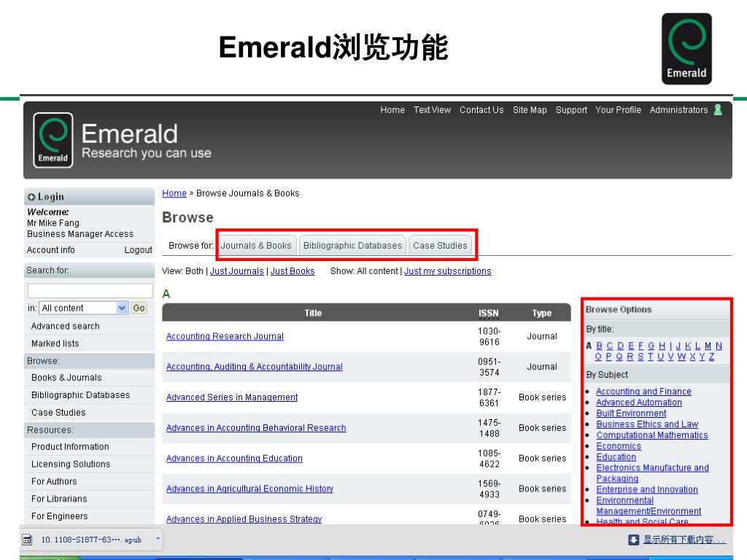Click the Home breadcrumb link
Screen dimensions: 747x560
174,193
